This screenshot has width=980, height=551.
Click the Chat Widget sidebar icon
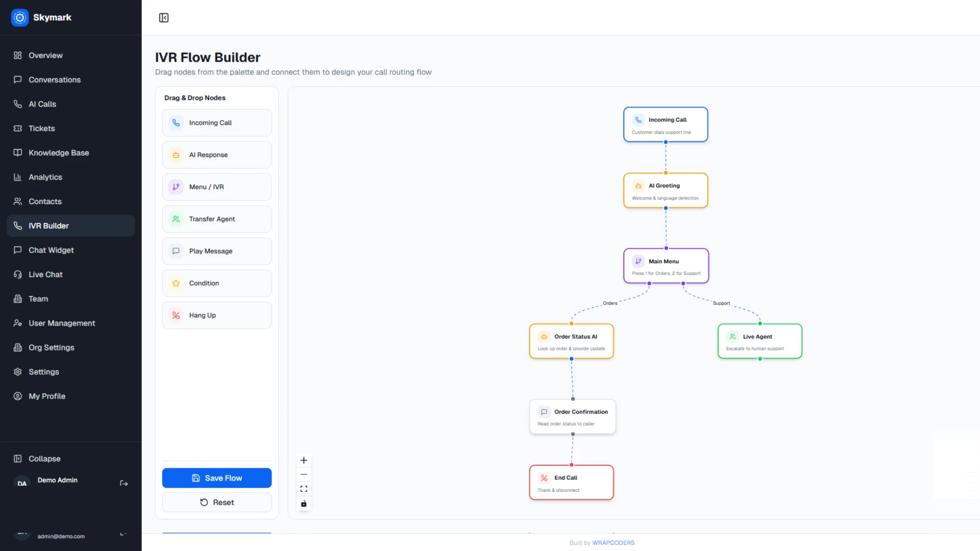[x=18, y=250]
